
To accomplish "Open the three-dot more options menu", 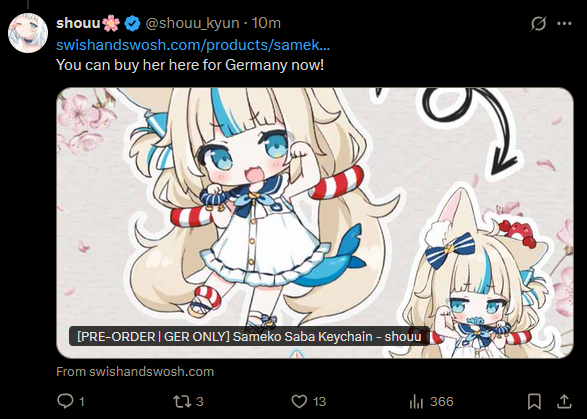I will (x=564, y=24).
